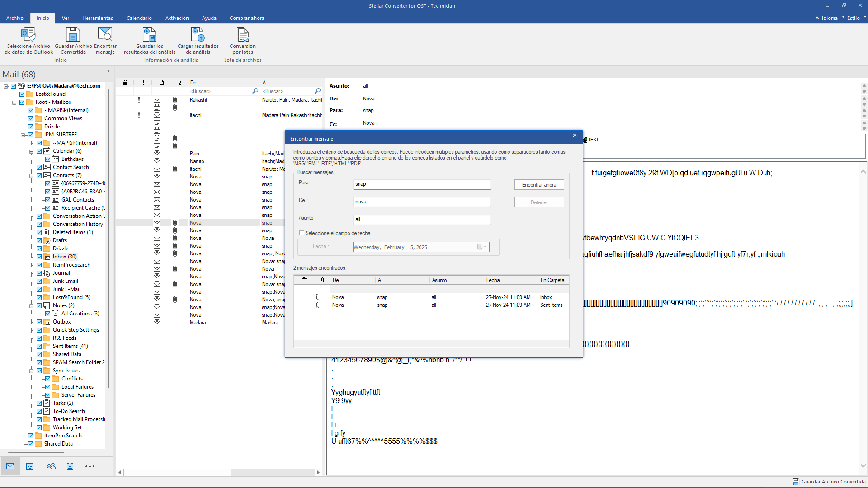Click attachment icon of Sent Items search result
Image resolution: width=868 pixels, height=488 pixels.
317,305
